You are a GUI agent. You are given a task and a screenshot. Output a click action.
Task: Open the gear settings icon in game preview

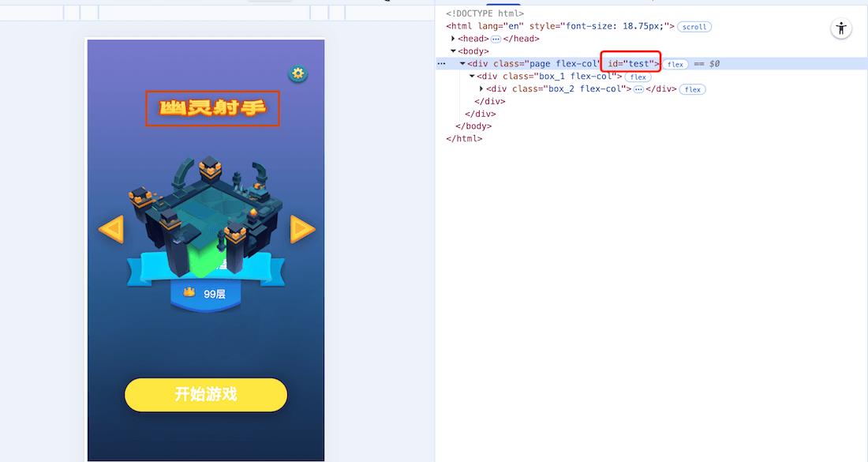297,73
